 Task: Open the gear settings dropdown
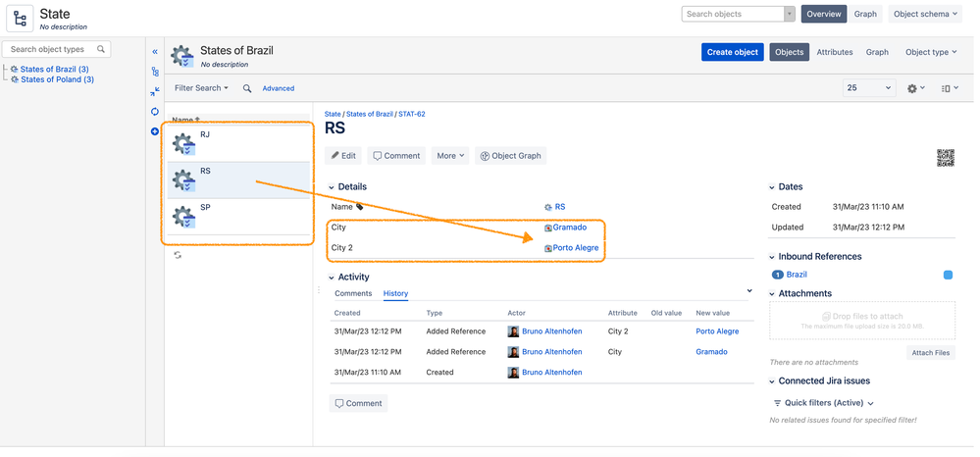click(x=916, y=88)
